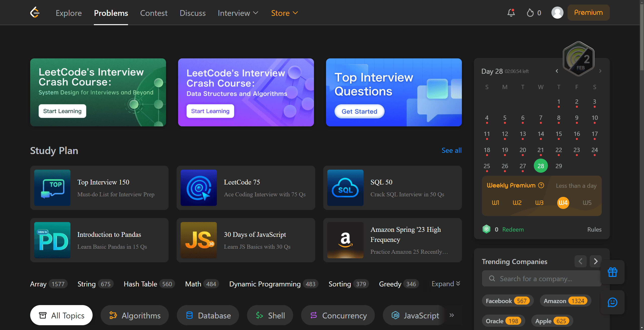Screen dimensions: 644x330
Task: Click Start Learning on Data Structures course
Action: tap(210, 111)
